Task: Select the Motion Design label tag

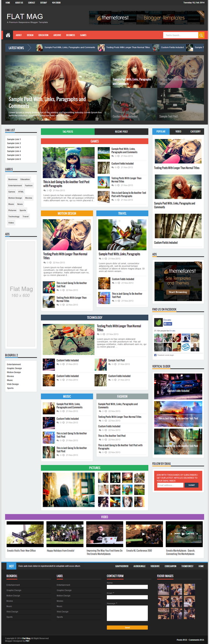Action: [x=15, y=198]
